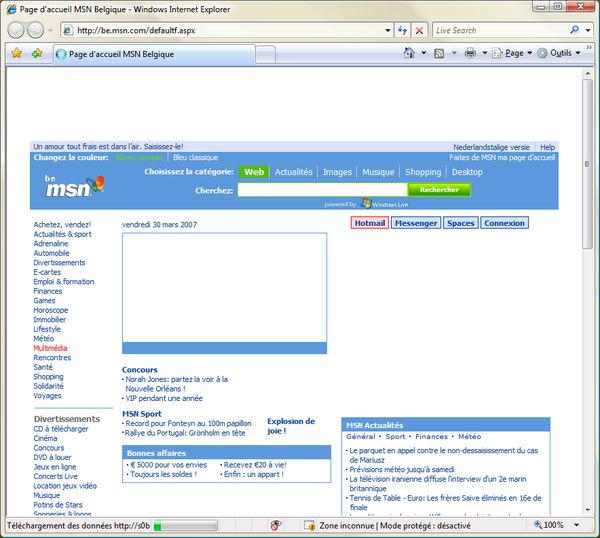Viewport: 600px width, 538px height.
Task: Open the Page dropdown menu
Action: (x=513, y=53)
